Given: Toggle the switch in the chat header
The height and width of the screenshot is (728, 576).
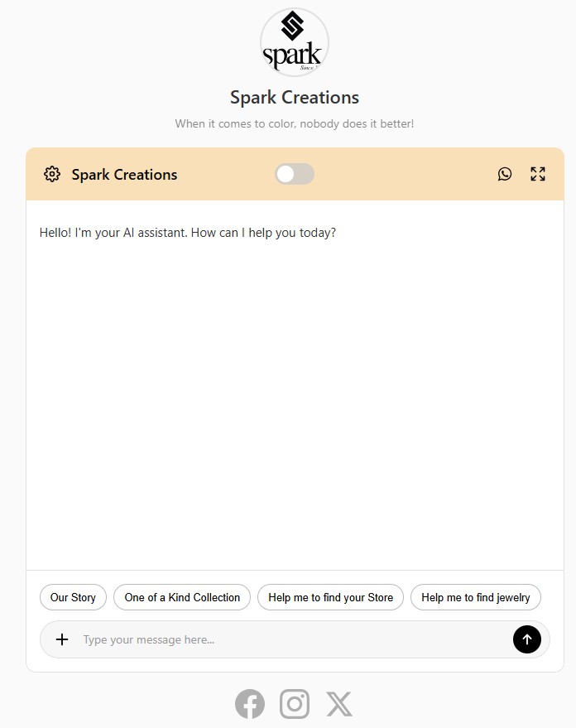Looking at the screenshot, I should (295, 174).
